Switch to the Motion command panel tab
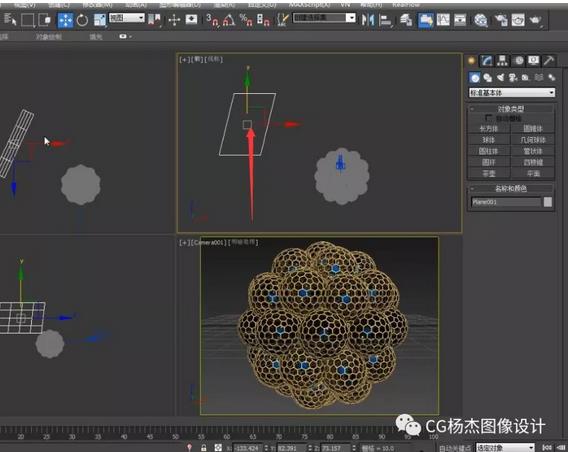The image size is (568, 452). [x=519, y=60]
